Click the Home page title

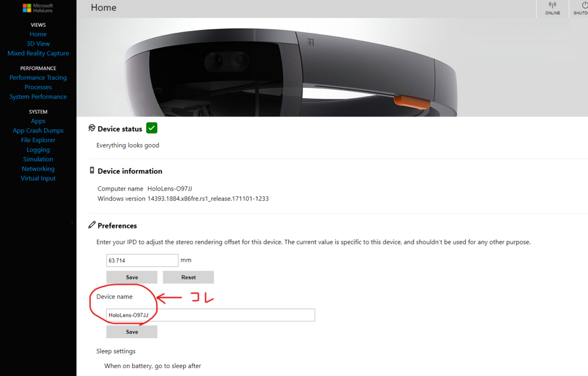click(103, 7)
